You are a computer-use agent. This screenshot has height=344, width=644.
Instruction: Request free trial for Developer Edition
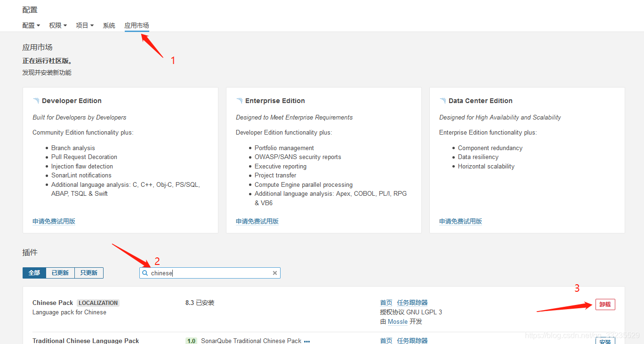[x=54, y=221]
